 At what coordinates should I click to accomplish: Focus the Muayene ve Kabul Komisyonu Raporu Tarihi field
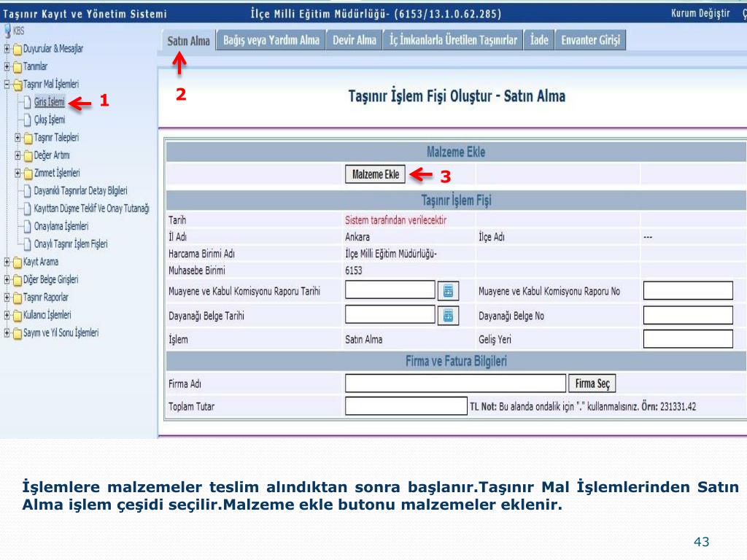(x=390, y=290)
